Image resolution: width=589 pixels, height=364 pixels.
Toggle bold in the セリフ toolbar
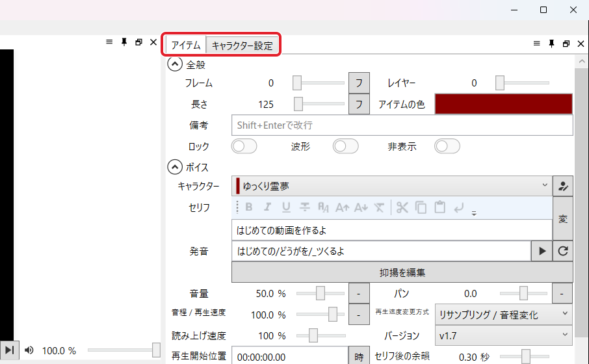coord(249,207)
